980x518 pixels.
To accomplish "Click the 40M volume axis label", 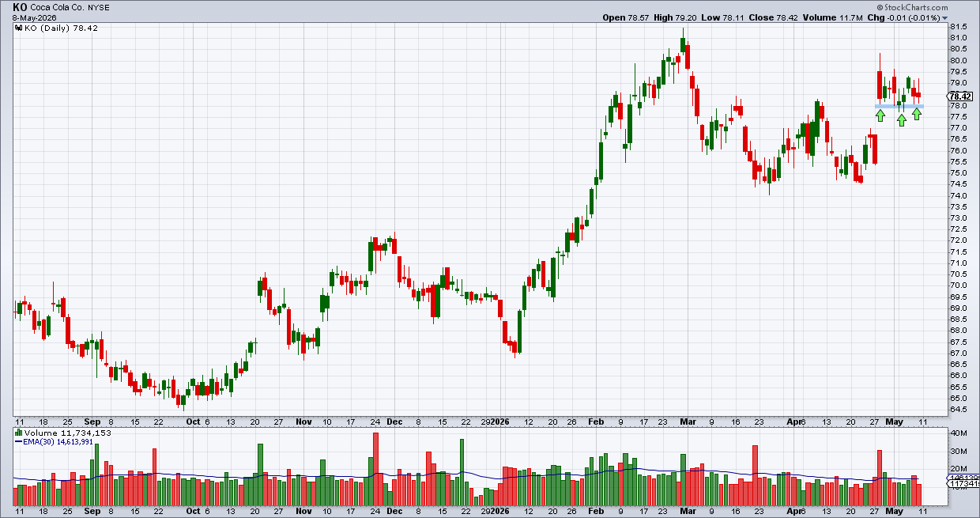I will (959, 433).
